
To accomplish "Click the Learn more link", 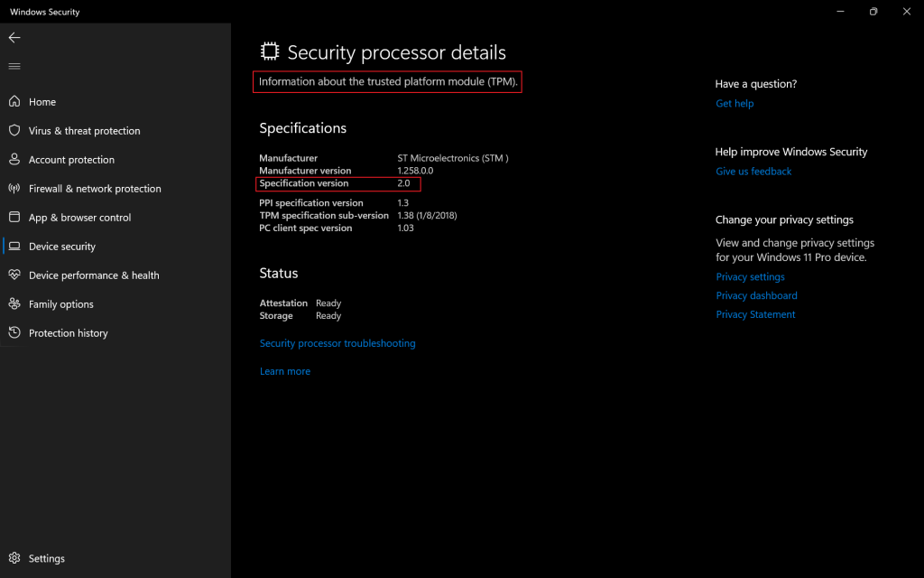I will click(285, 371).
